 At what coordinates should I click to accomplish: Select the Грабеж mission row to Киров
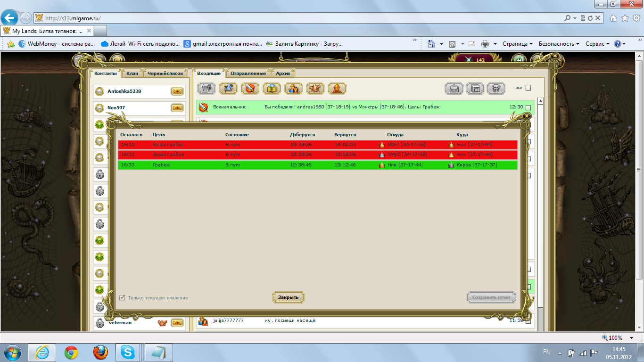pos(318,165)
